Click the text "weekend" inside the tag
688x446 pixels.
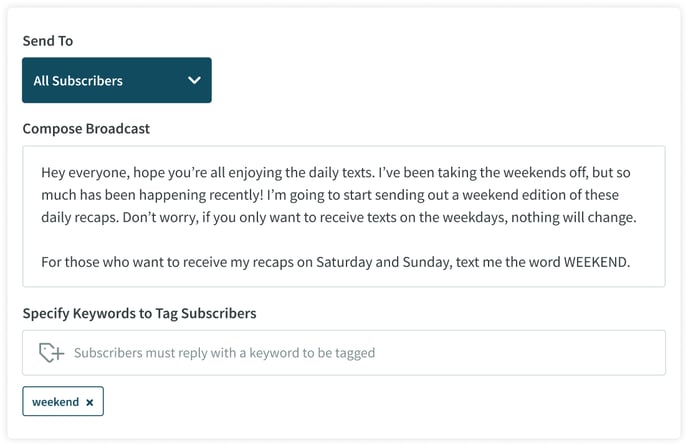(55, 402)
